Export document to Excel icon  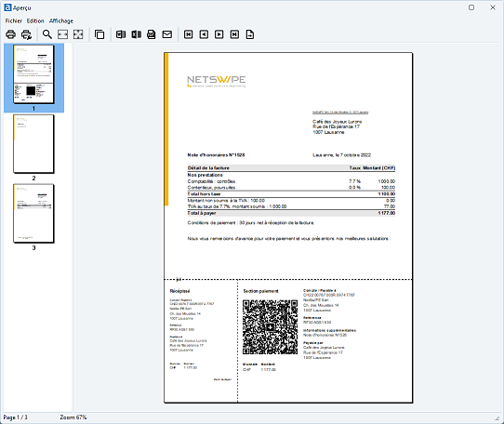click(137, 34)
